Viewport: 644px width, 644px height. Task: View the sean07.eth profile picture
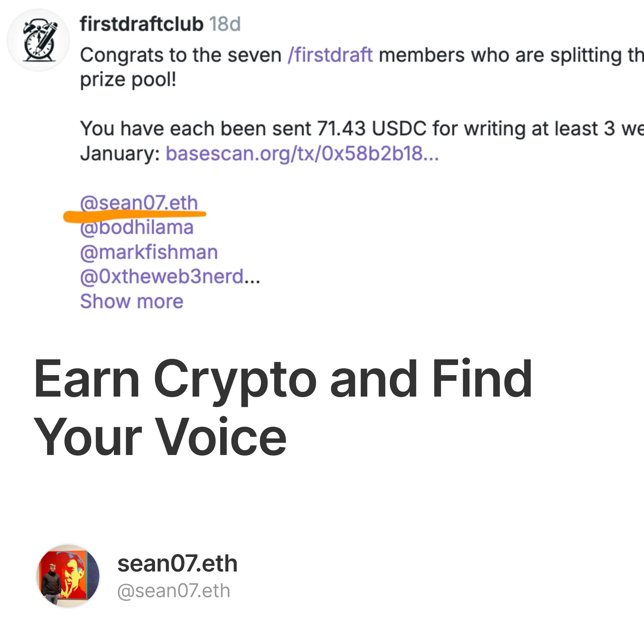tap(68, 576)
